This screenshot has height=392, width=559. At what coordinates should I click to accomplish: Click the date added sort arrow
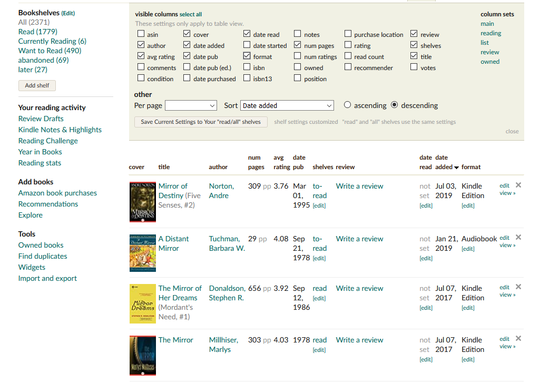coord(456,168)
